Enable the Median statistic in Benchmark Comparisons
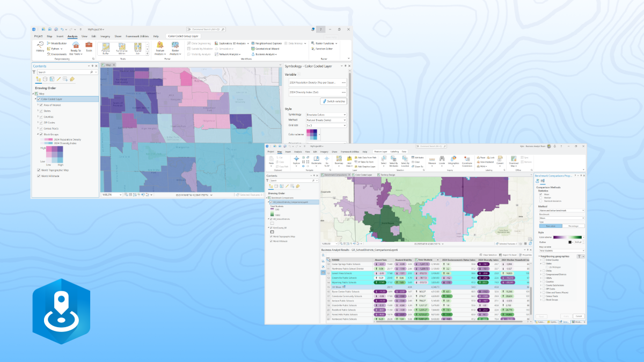This screenshot has width=644, height=362. click(540, 198)
